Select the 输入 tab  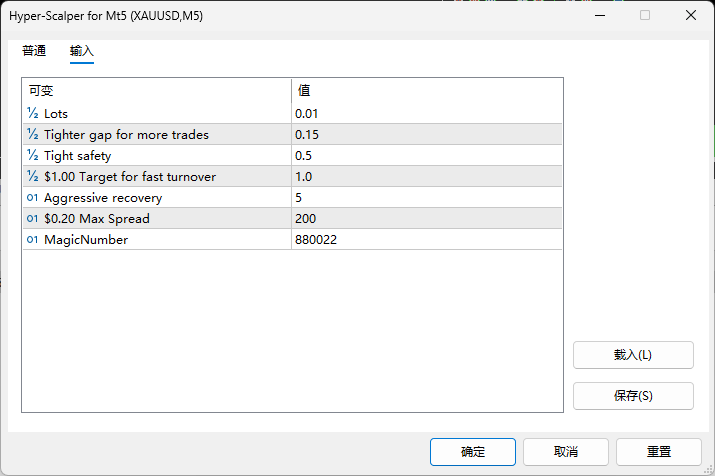click(82, 51)
